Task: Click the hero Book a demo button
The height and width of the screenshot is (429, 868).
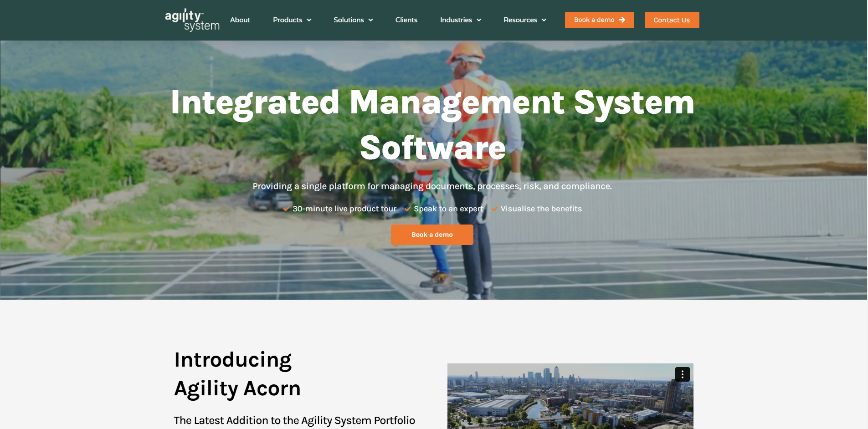Action: [431, 235]
